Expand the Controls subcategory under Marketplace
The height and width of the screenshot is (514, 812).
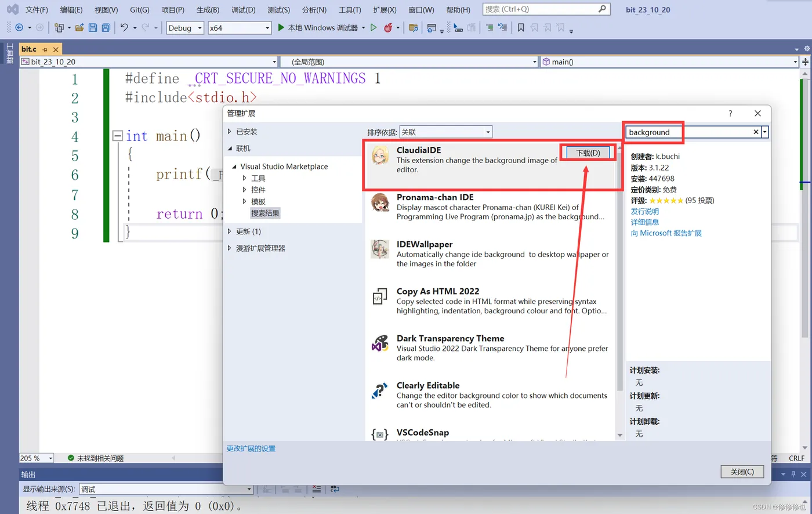[244, 190]
